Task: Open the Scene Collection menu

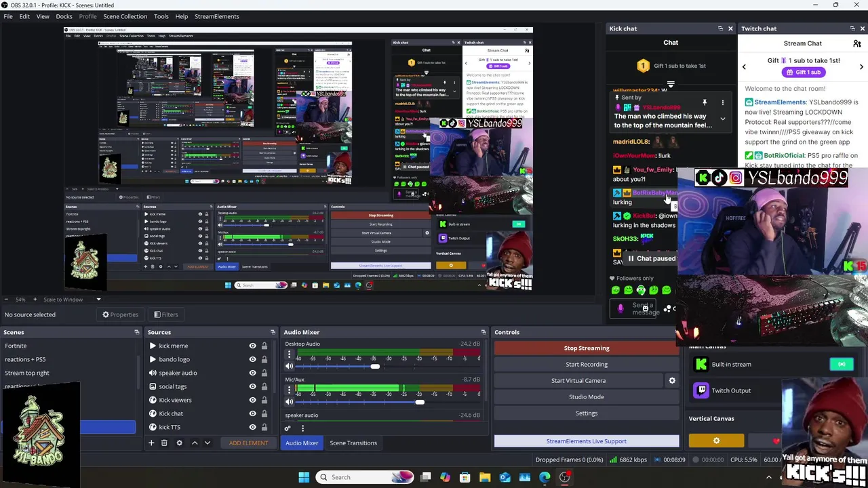Action: click(x=125, y=16)
